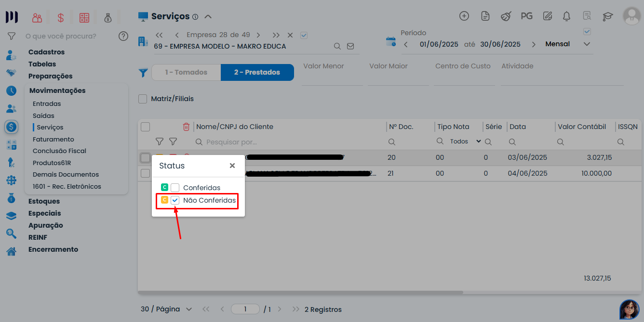Viewport: 644px width, 322px height.
Task: Open the clock sidebar icon
Action: point(11,90)
